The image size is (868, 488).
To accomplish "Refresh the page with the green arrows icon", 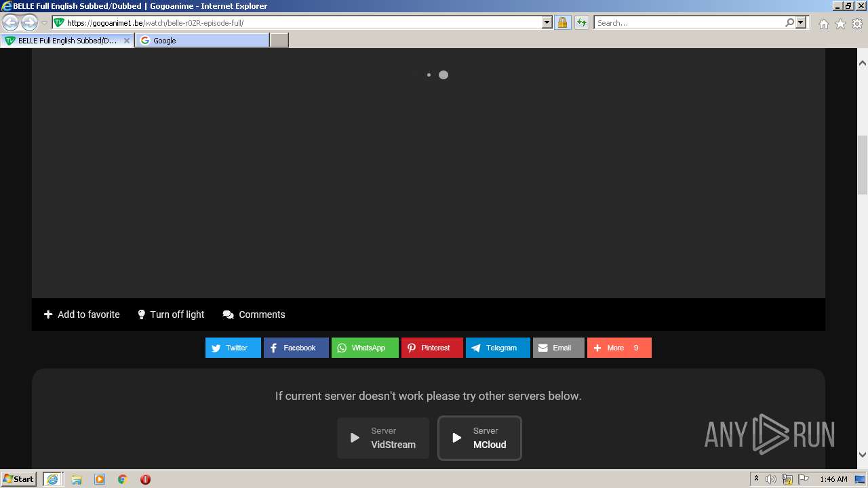I will tap(582, 22).
